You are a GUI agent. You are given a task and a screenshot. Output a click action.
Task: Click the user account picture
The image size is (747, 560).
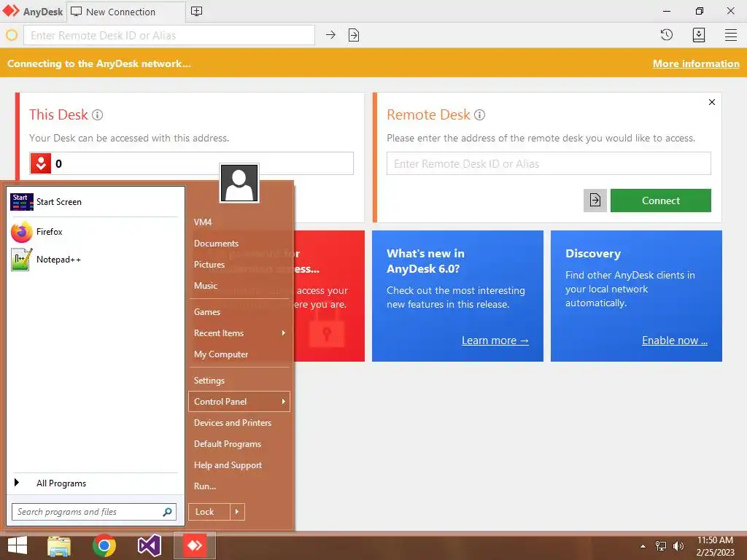point(239,183)
